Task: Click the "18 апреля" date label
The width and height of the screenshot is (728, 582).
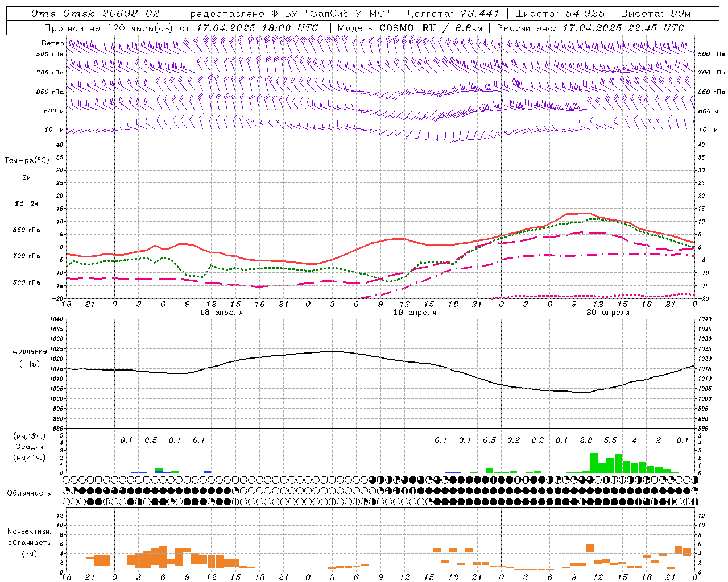Action: pos(221,313)
